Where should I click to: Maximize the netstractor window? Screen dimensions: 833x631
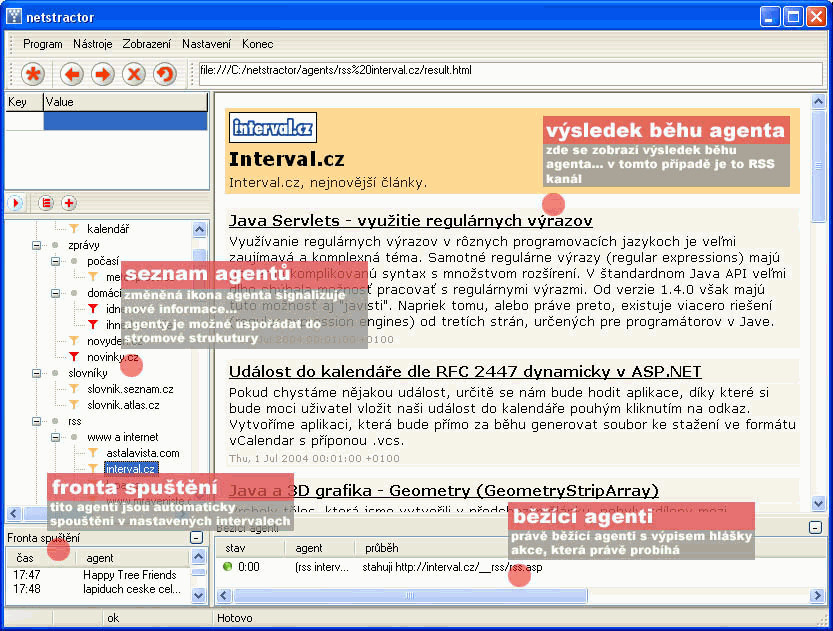point(793,17)
